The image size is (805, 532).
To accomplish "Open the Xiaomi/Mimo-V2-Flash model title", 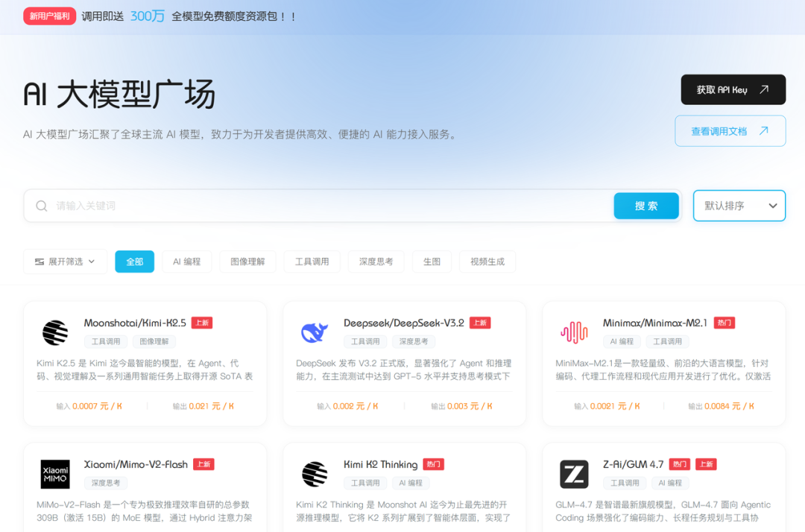I will (x=136, y=464).
